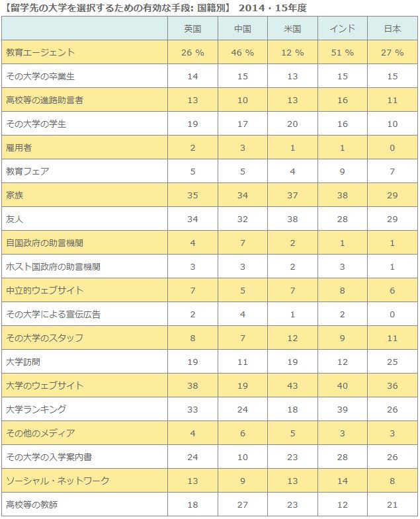Image resolution: width=420 pixels, height=519 pixels.
Task: Click the 日本 column header
Action: point(392,29)
